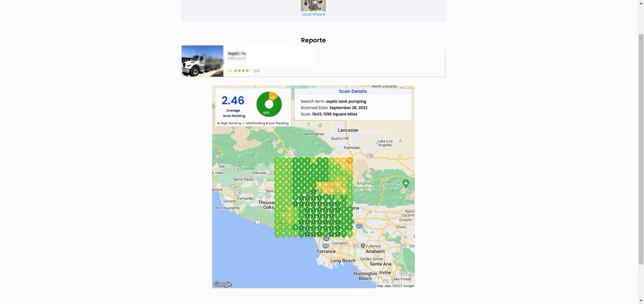Image resolution: width=644 pixels, height=304 pixels.
Task: Select the 'September 28, 2023' scanned date
Action: 348,107
